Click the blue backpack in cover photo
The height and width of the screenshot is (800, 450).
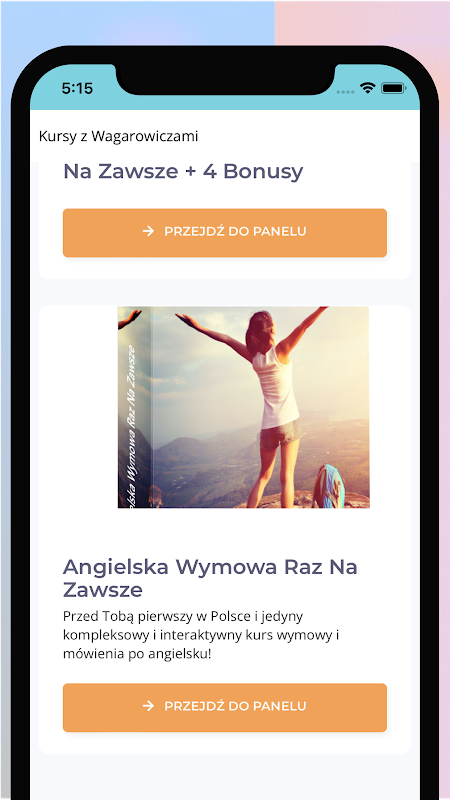click(328, 485)
